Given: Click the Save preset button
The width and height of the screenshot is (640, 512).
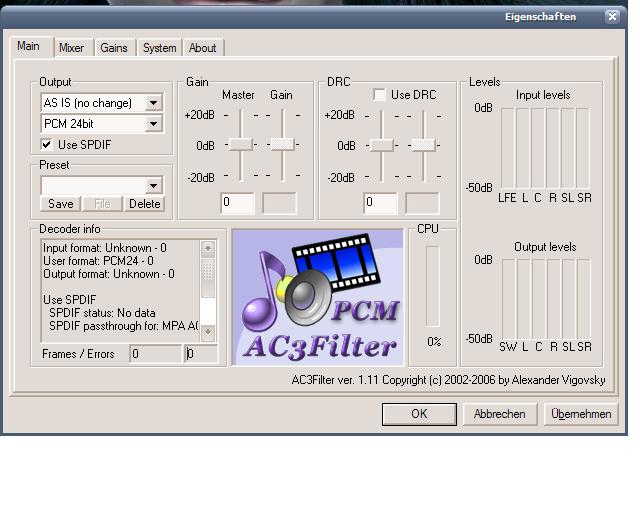Looking at the screenshot, I should [x=61, y=204].
